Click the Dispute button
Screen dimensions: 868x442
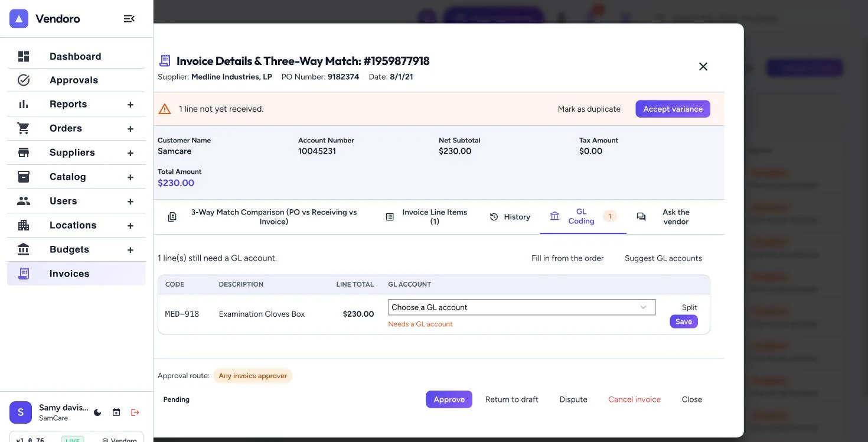tap(573, 399)
